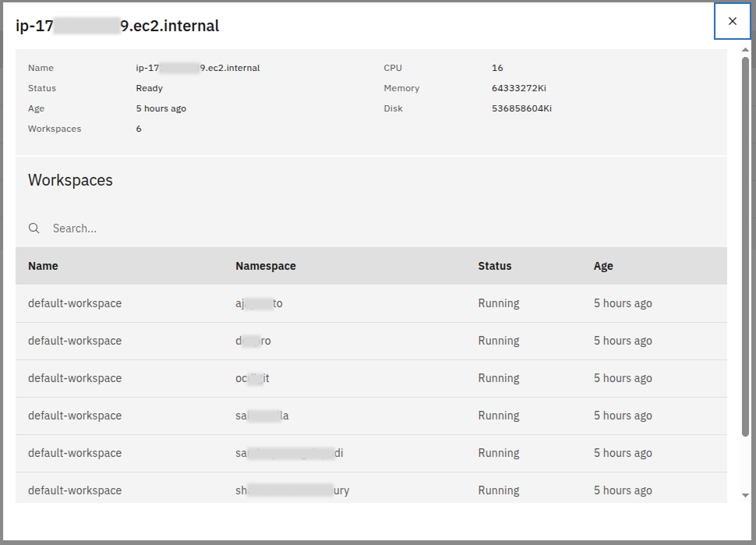Click the Running status in the first row
756x545 pixels.
(499, 303)
